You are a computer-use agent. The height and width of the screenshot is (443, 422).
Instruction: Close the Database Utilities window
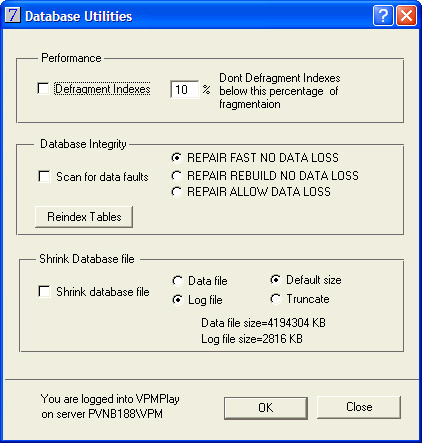click(406, 16)
